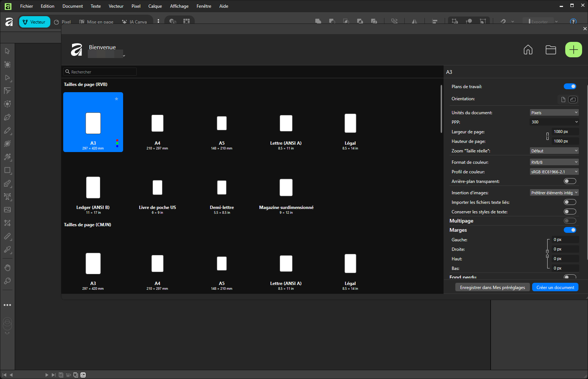
Task: Choose landscape orientation icon
Action: 573,99
